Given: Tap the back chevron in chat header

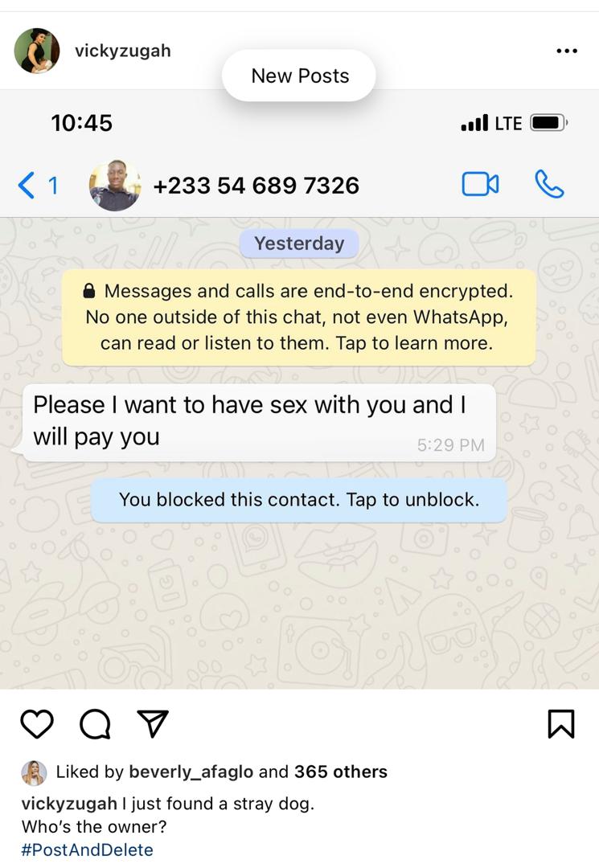Looking at the screenshot, I should (26, 185).
